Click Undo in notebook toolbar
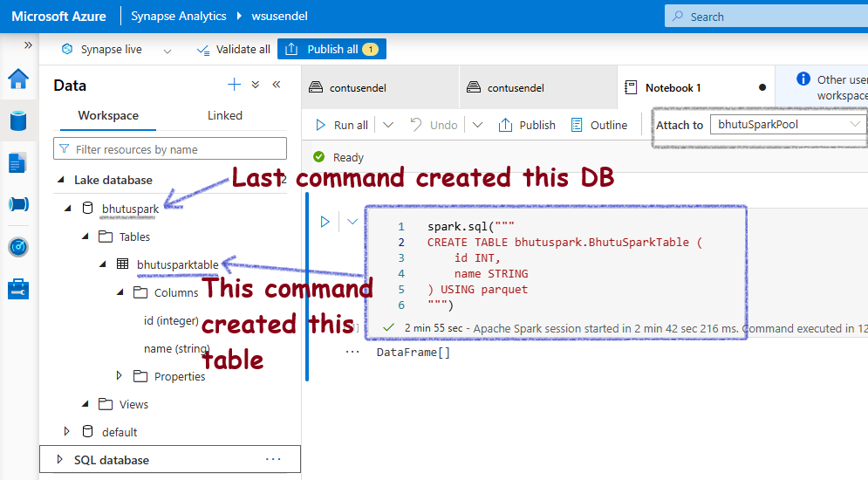This screenshot has height=480, width=868. [x=434, y=125]
